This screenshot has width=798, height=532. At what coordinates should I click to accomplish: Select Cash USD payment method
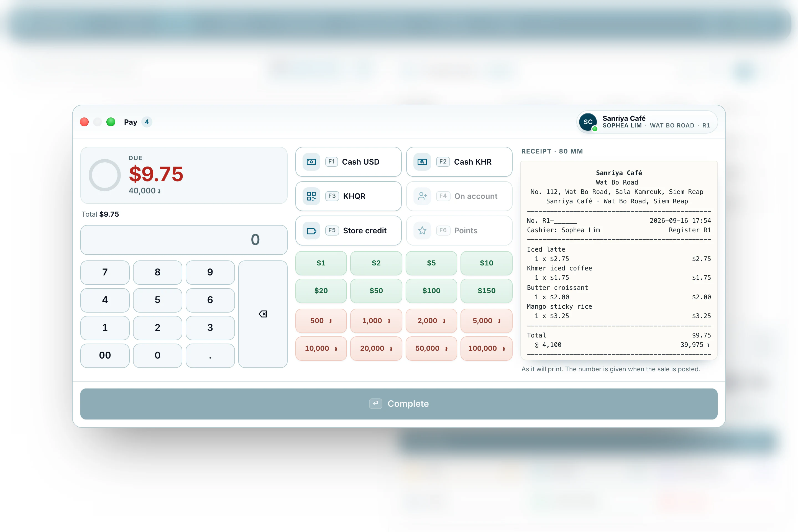(x=349, y=162)
